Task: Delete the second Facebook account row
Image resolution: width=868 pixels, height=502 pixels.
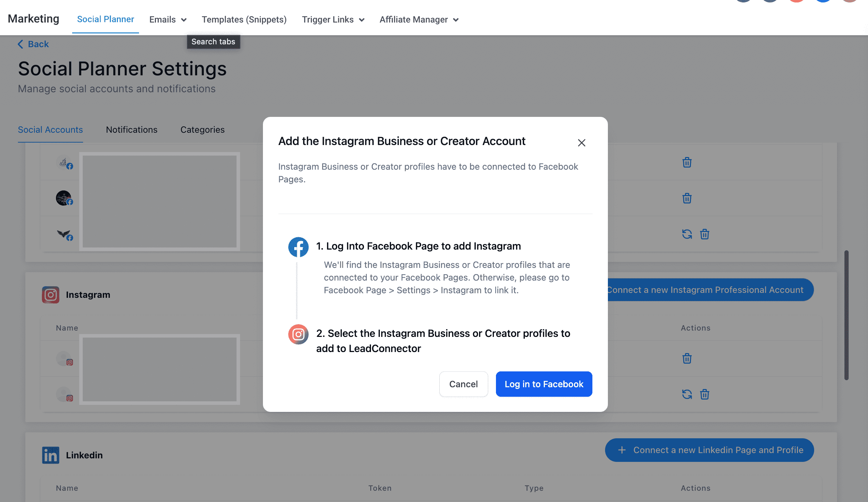Action: click(687, 199)
